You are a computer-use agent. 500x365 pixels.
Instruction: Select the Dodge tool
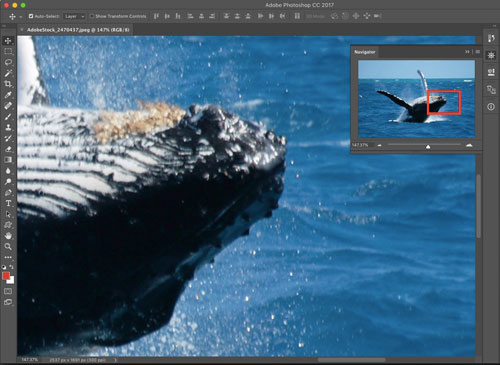click(8, 182)
